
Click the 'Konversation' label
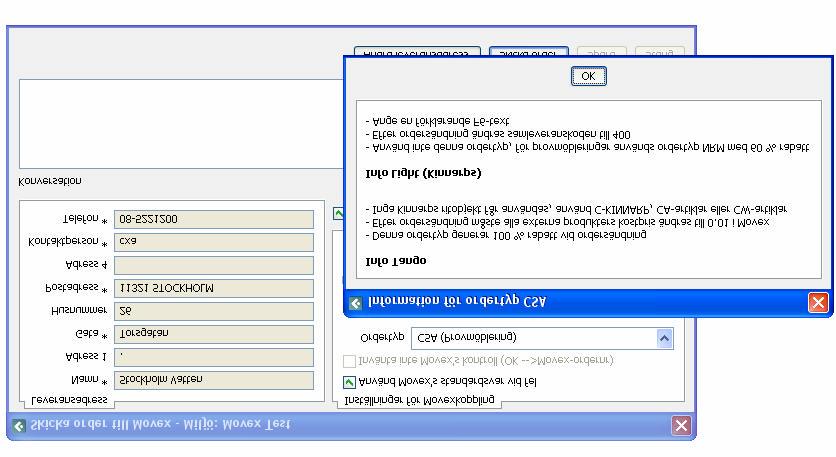(50, 181)
